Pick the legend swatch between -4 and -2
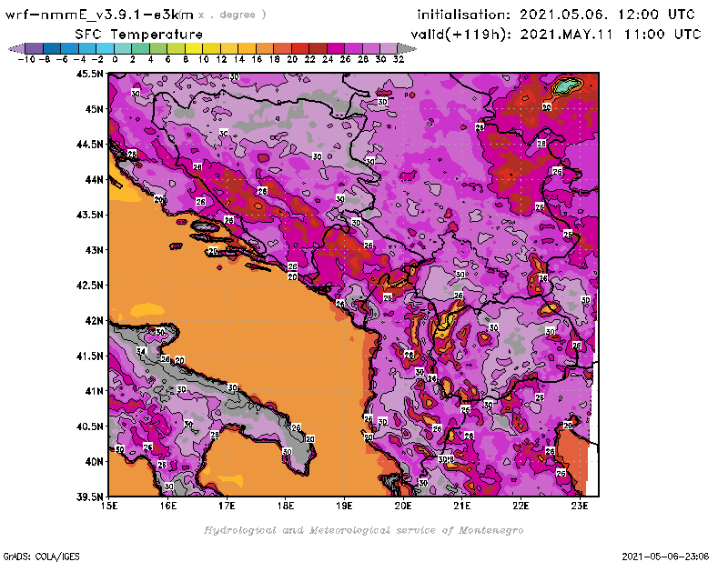The height and width of the screenshot is (562, 728). [87, 48]
